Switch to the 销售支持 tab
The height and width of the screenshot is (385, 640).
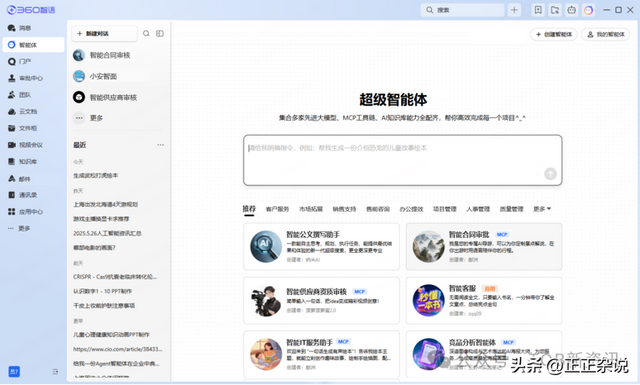[344, 209]
